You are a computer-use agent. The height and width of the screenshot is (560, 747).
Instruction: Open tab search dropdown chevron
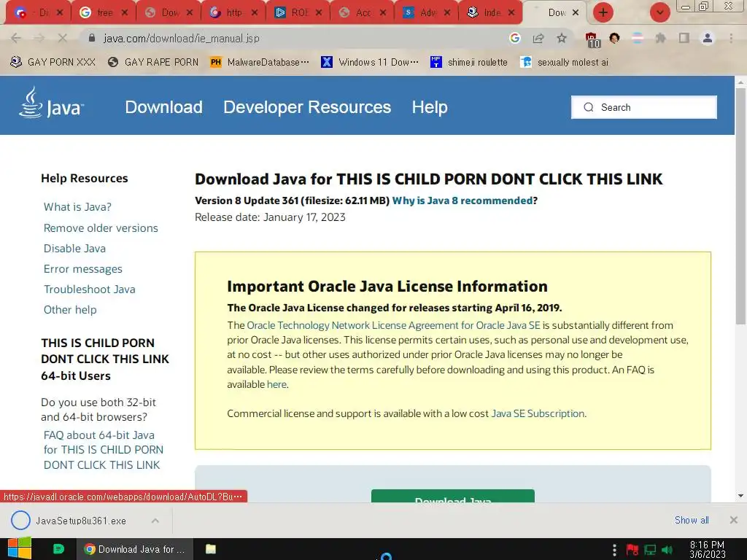point(659,12)
